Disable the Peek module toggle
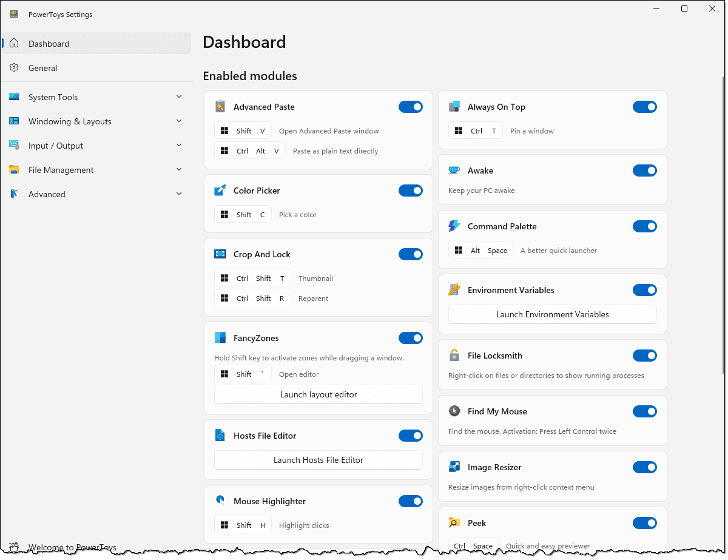 645,523
